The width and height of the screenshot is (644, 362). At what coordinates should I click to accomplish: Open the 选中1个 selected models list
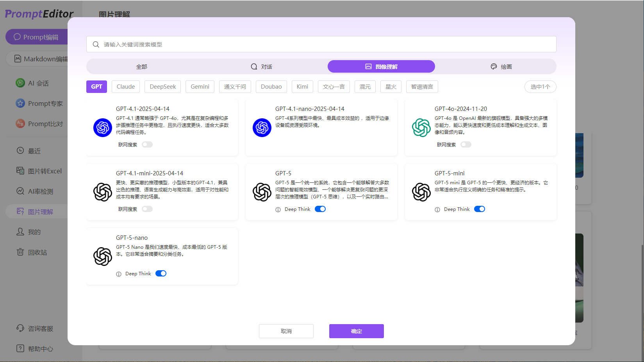click(540, 87)
